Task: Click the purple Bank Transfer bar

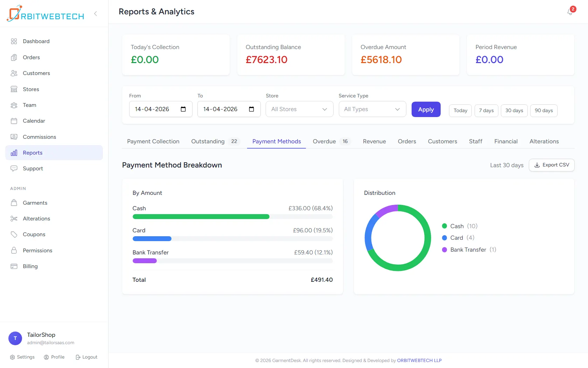Action: 145,261
